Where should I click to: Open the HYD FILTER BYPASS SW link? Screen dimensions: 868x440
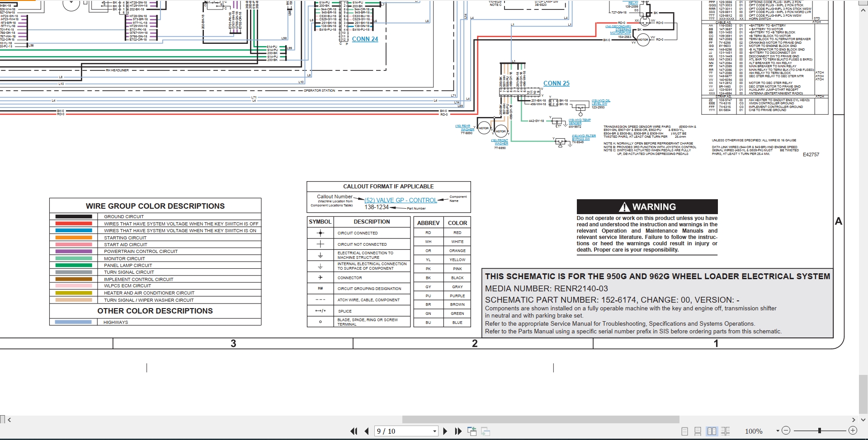[584, 137]
